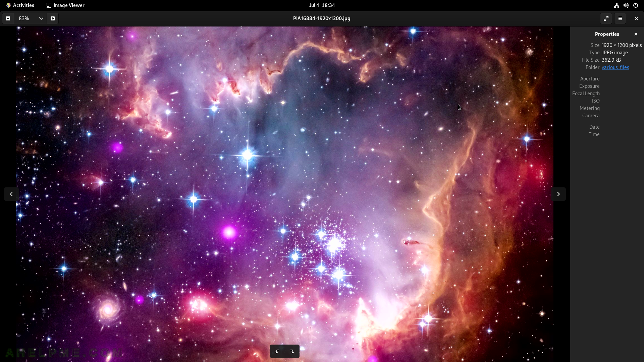Click the network status icon

pyautogui.click(x=616, y=5)
